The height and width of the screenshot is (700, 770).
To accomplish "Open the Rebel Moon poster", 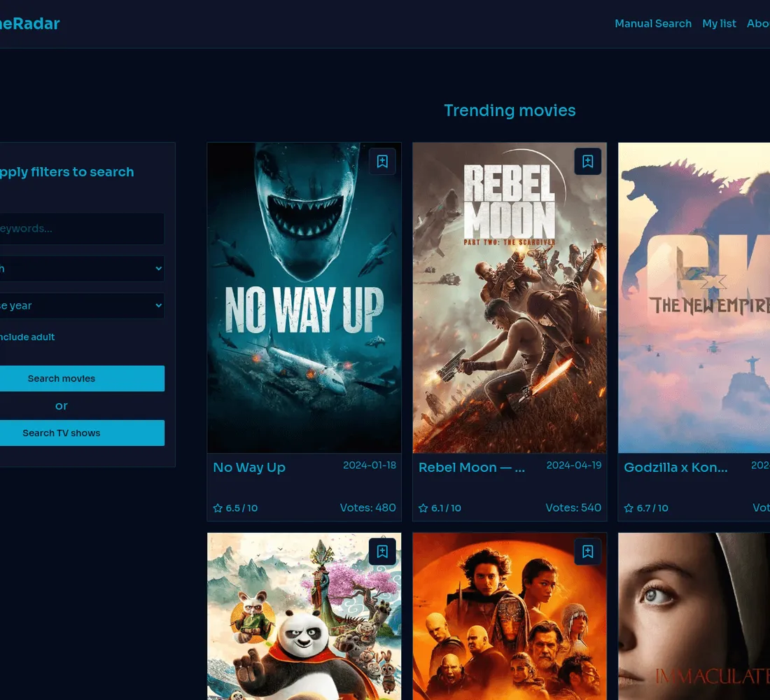I will tap(510, 297).
